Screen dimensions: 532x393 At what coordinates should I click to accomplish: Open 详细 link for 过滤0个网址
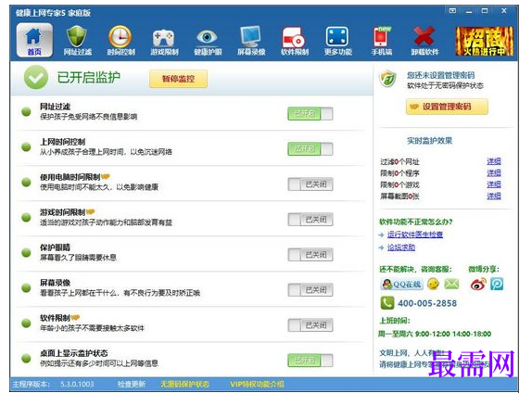click(494, 161)
